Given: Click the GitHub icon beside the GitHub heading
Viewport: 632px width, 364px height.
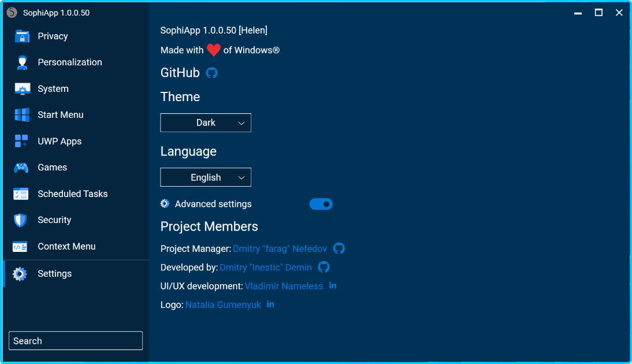Looking at the screenshot, I should click(x=212, y=73).
